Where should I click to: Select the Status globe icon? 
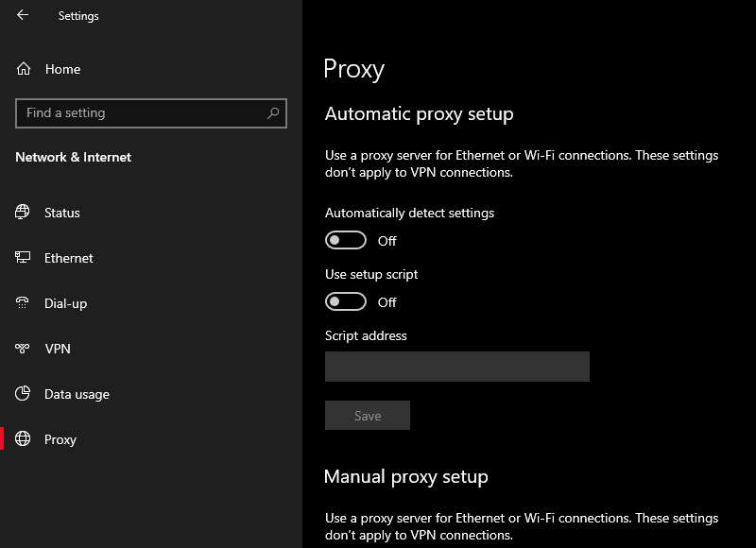(22, 213)
